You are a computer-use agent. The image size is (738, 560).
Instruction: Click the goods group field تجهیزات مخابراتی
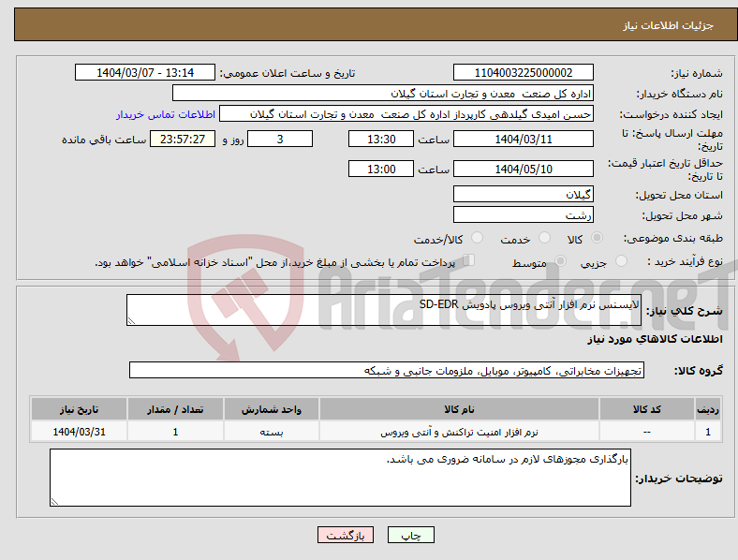(387, 370)
